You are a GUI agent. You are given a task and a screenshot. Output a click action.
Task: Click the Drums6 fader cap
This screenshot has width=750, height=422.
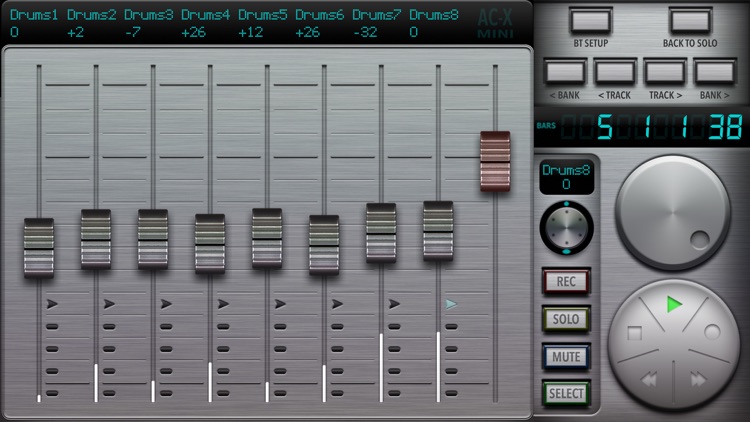point(324,244)
